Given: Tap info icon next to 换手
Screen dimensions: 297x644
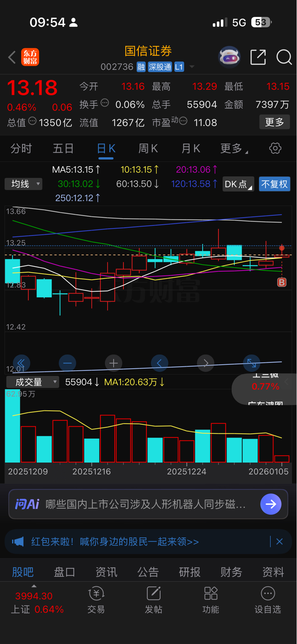Looking at the screenshot, I should click(105, 103).
